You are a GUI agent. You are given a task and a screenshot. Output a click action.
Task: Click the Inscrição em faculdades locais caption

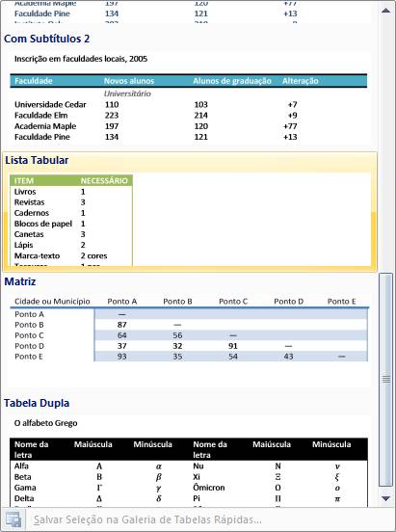click(81, 59)
